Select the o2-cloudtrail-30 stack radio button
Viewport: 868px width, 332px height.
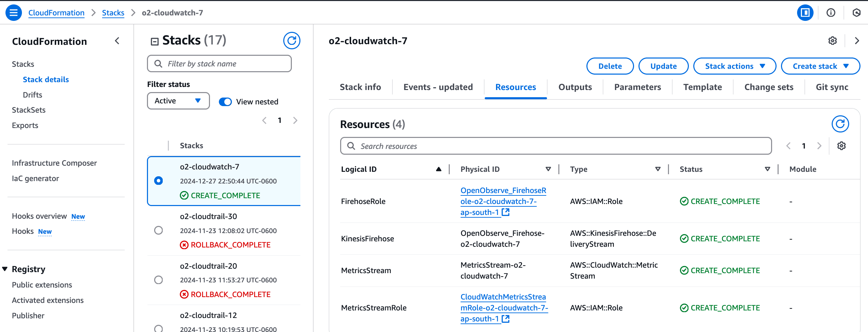[158, 230]
